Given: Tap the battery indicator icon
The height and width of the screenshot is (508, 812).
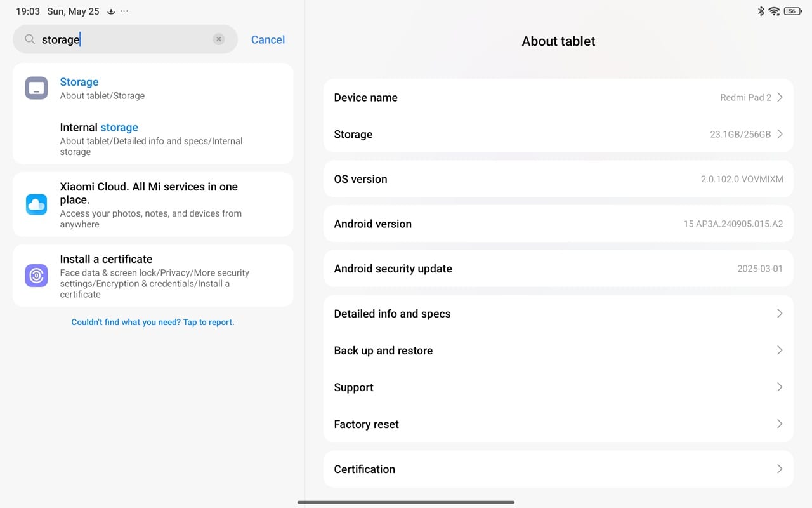Looking at the screenshot, I should (792, 11).
